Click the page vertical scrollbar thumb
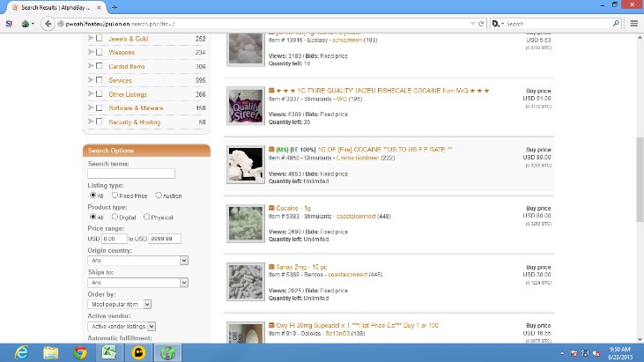 coord(640,180)
